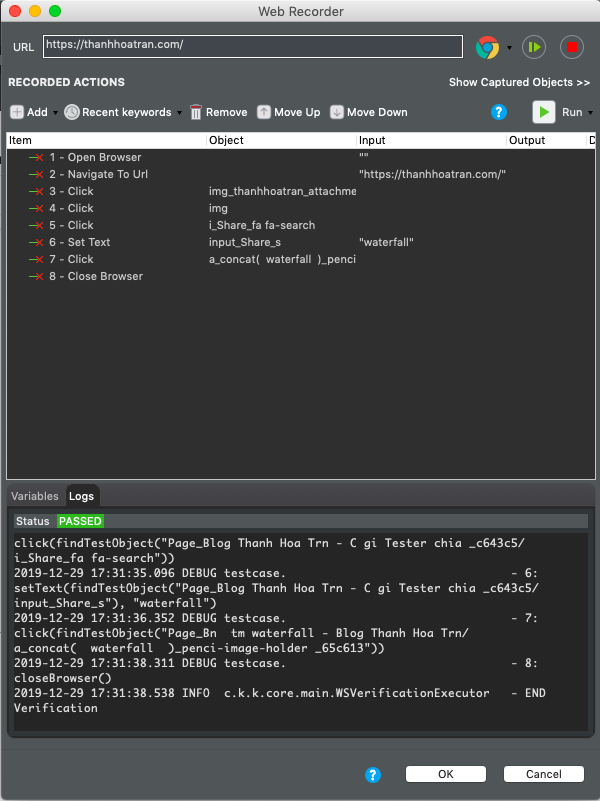Click the Item column header
The width and height of the screenshot is (600, 801).
[x=106, y=140]
